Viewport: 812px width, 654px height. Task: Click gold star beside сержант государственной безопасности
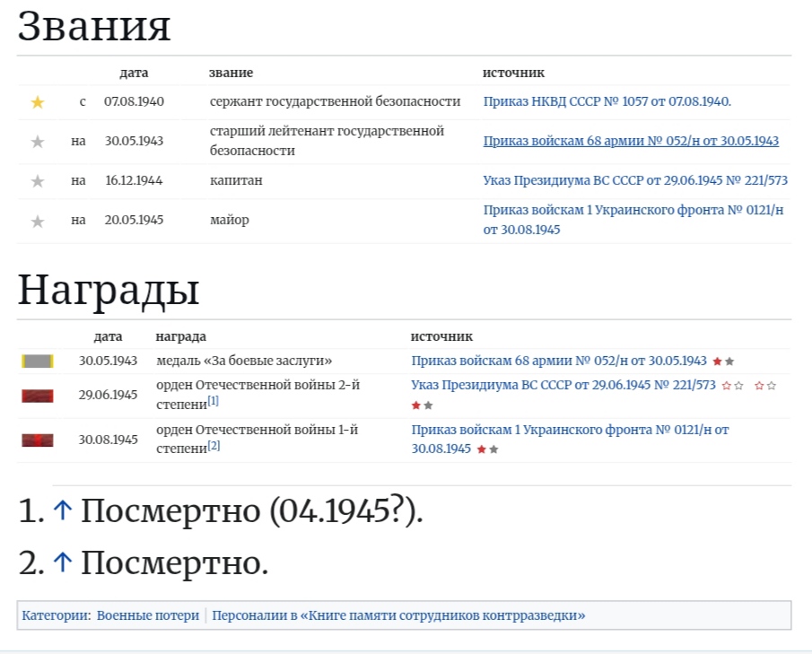pos(37,102)
